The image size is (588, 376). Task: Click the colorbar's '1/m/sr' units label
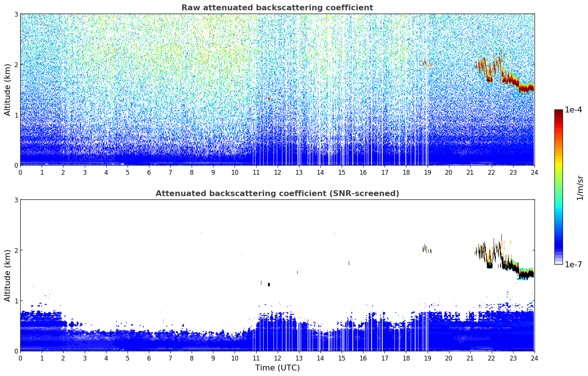click(x=580, y=188)
